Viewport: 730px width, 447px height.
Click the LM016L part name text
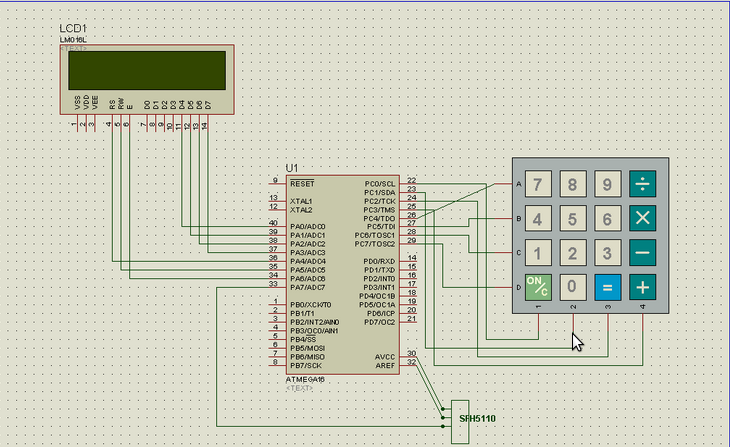73,40
